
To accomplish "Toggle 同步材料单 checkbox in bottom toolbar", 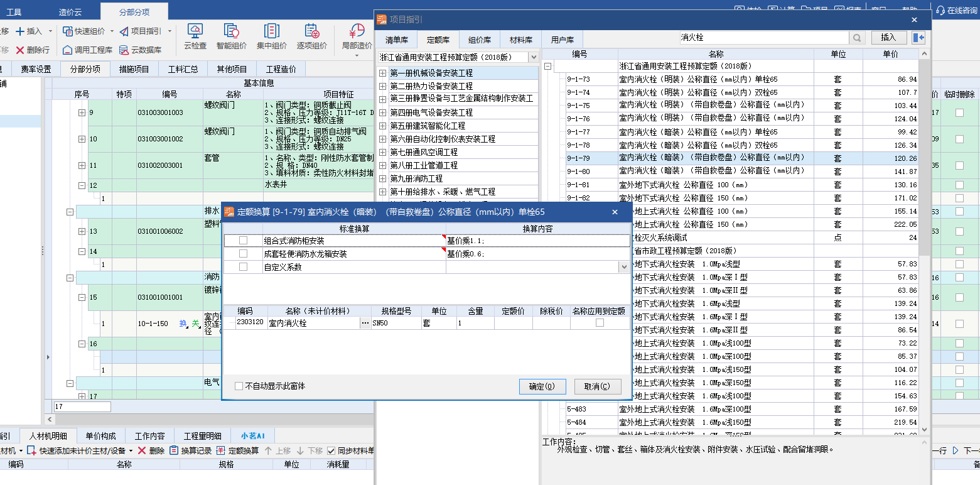I will click(x=331, y=450).
